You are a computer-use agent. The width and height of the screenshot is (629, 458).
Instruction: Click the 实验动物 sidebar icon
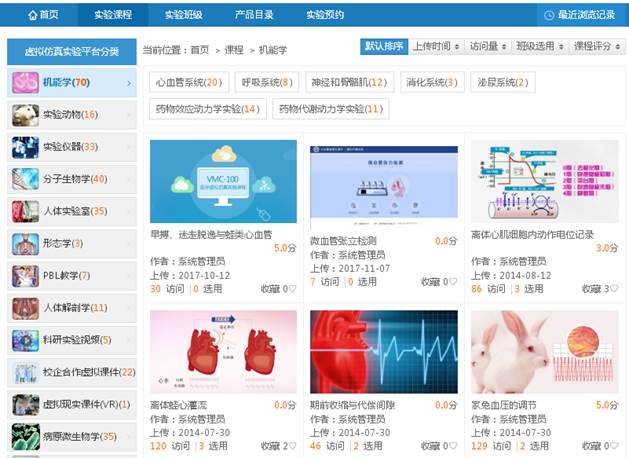tap(26, 115)
